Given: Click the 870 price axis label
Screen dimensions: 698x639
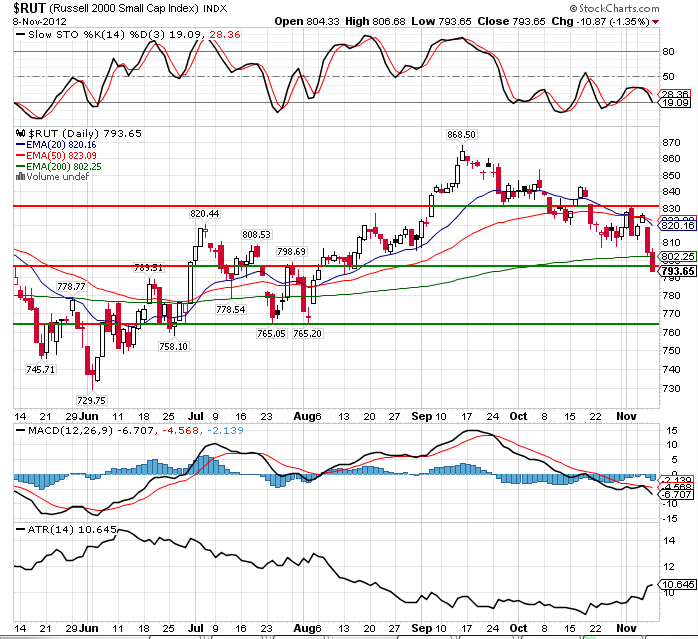Looking at the screenshot, I should [671, 142].
